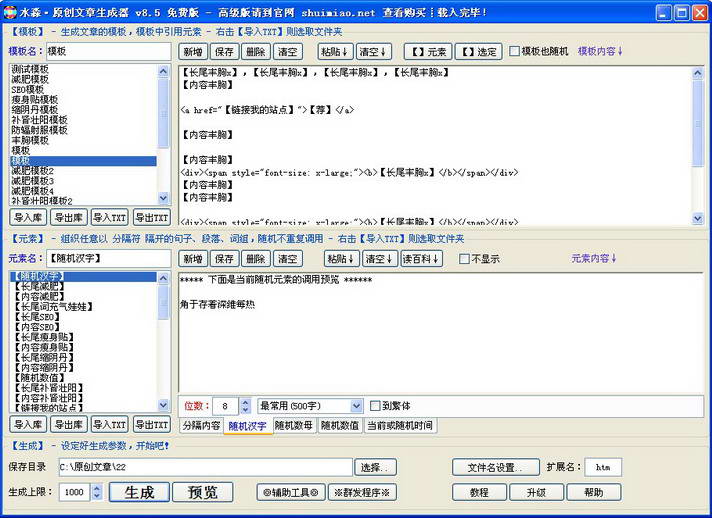Switch to the 随机数母 tab
Screen dimensions: 712x518
point(294,426)
